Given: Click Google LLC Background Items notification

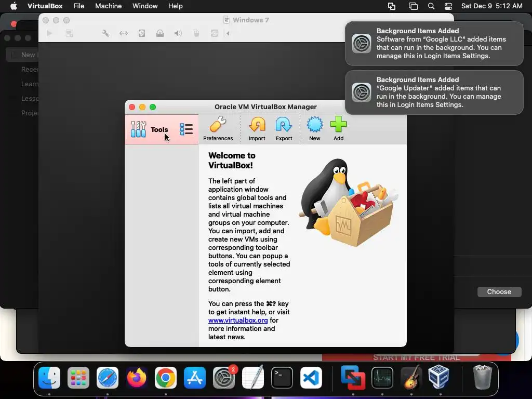Looking at the screenshot, I should 434,44.
